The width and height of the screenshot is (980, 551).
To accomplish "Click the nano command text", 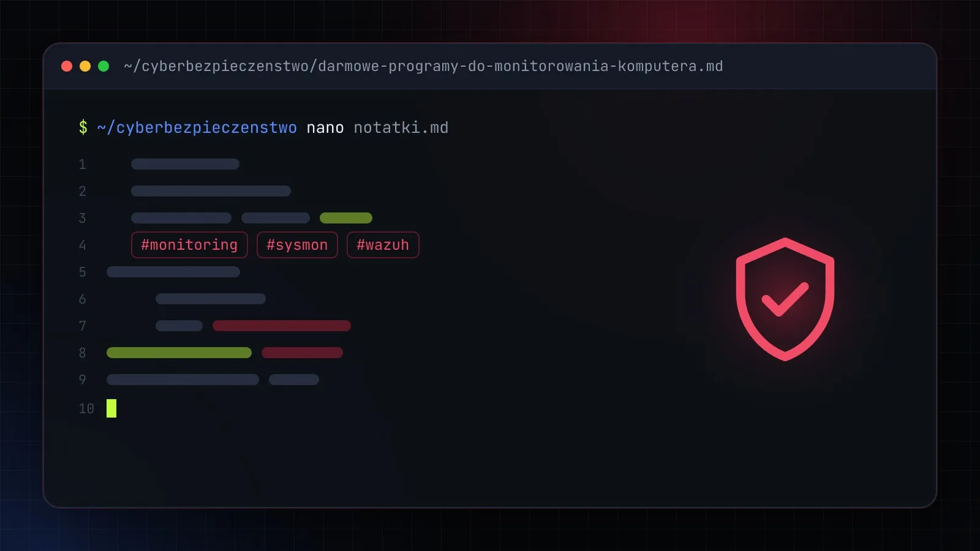I will (x=325, y=128).
